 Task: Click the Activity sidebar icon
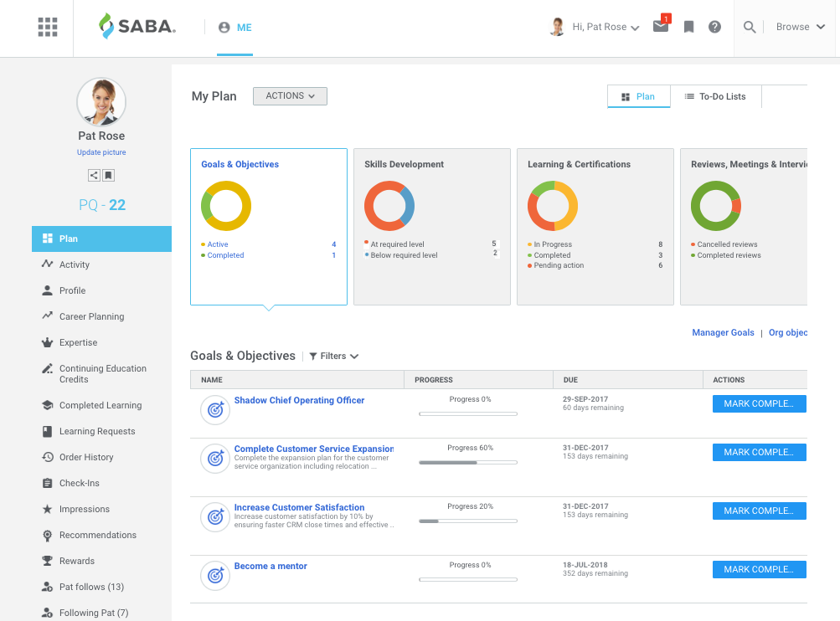48,264
